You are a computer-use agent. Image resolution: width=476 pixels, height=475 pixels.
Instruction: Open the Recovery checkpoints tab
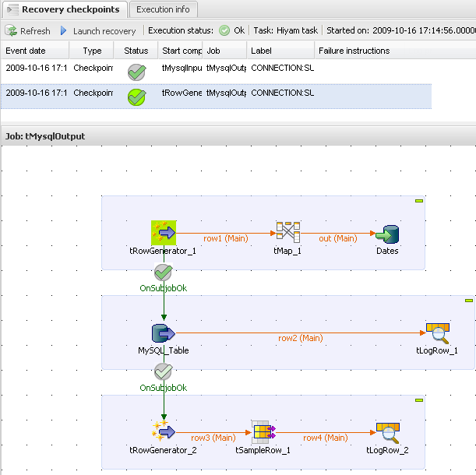(x=64, y=9)
